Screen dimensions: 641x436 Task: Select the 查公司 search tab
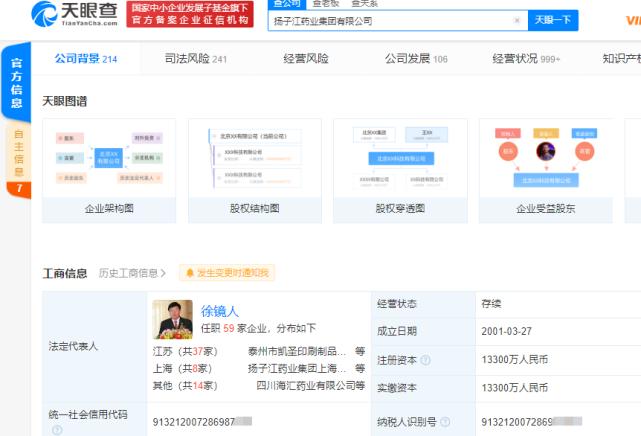coord(287,4)
